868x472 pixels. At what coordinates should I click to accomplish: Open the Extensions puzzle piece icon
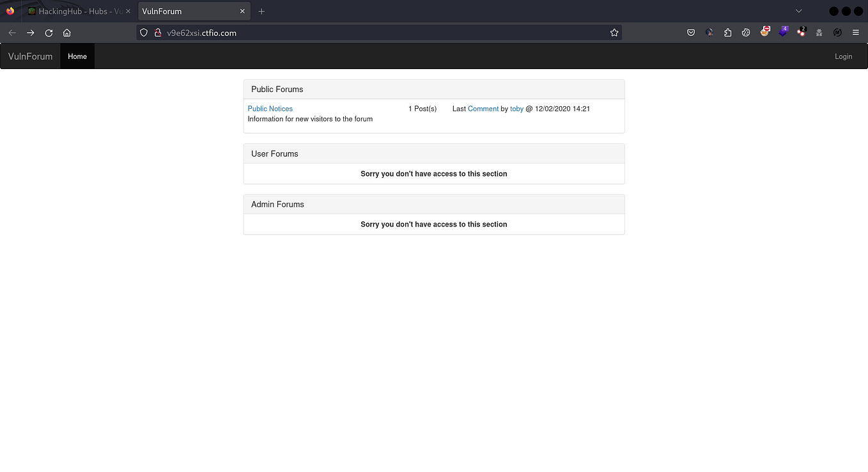[728, 32]
